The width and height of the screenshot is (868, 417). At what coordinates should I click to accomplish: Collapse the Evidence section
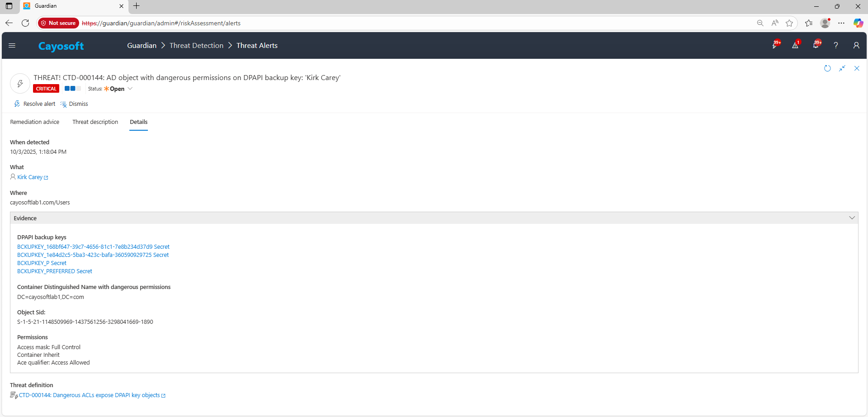click(852, 218)
